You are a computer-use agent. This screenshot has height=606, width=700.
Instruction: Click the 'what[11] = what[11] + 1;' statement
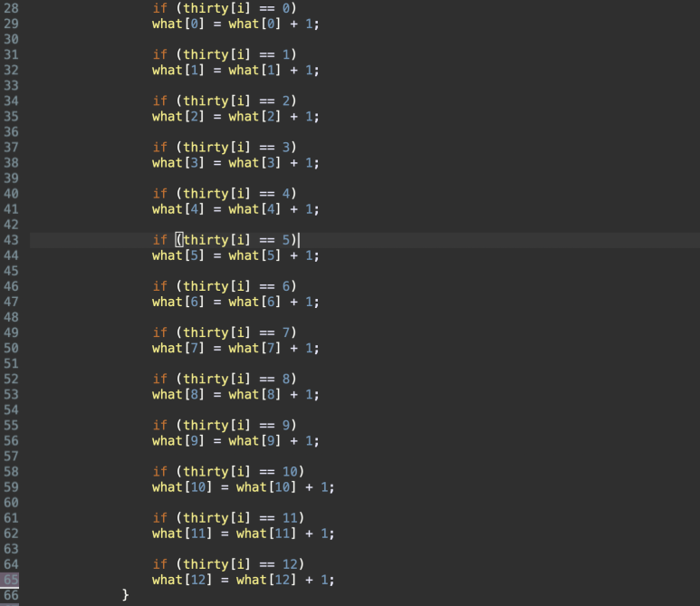[x=244, y=534]
